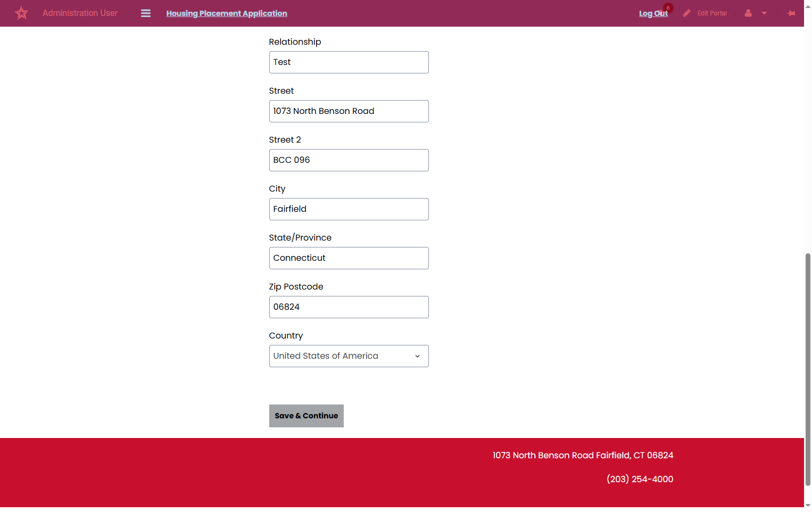Open the notification badge showing 6
This screenshot has width=812, height=512.
(668, 7)
